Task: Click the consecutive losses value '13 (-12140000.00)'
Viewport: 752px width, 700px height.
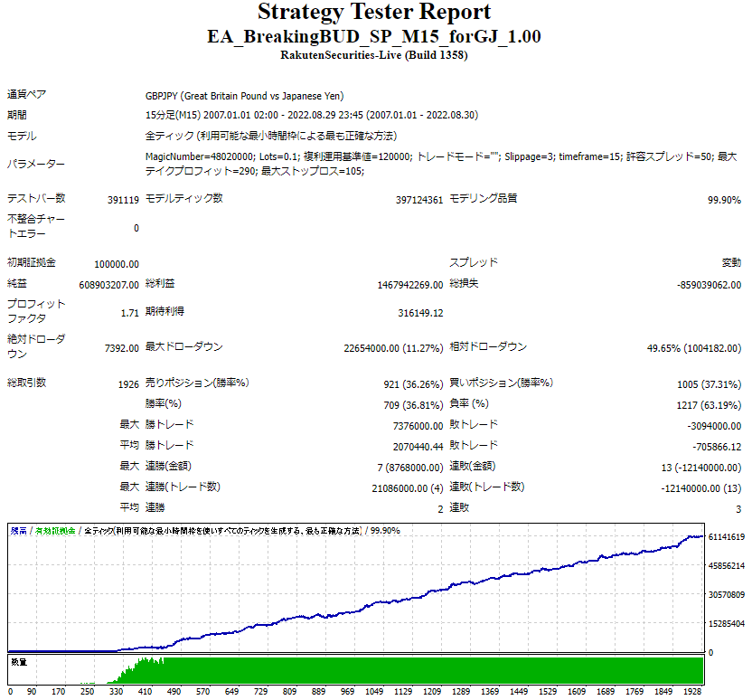Action: click(x=701, y=468)
